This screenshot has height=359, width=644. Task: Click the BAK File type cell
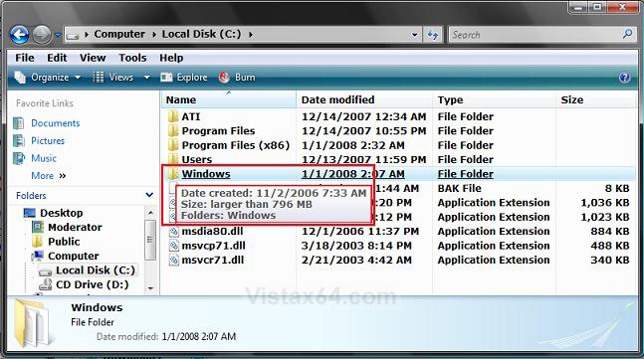tap(459, 188)
